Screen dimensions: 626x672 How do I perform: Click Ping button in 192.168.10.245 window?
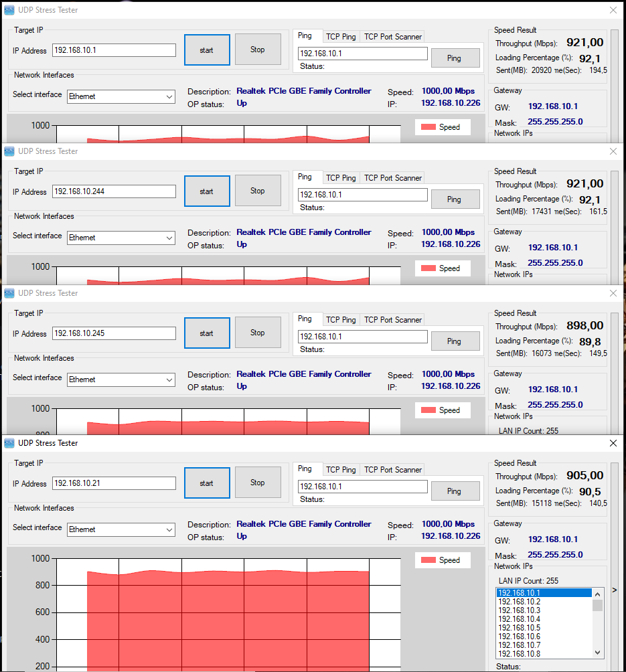455,341
